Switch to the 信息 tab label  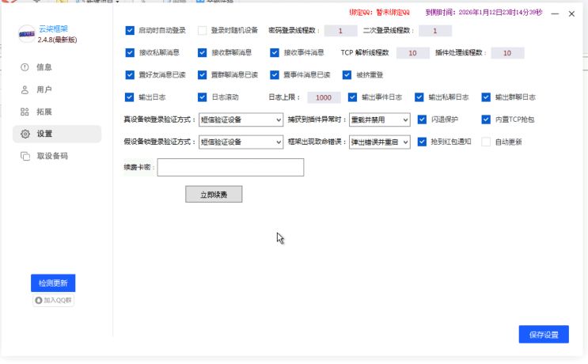point(44,67)
